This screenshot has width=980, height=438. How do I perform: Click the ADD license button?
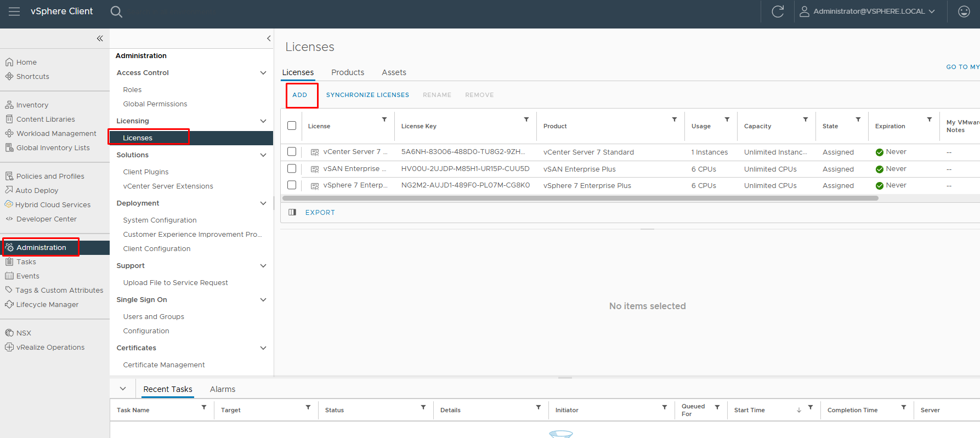click(300, 95)
